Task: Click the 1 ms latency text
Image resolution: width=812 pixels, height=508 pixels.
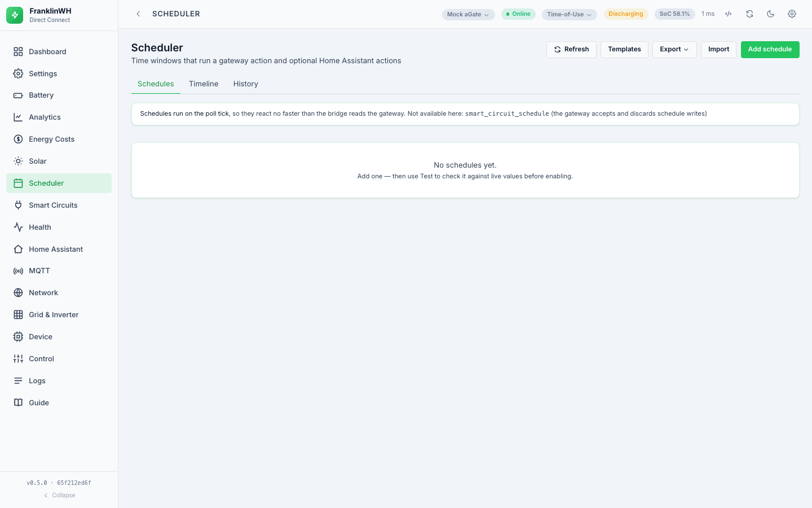Action: coord(708,14)
